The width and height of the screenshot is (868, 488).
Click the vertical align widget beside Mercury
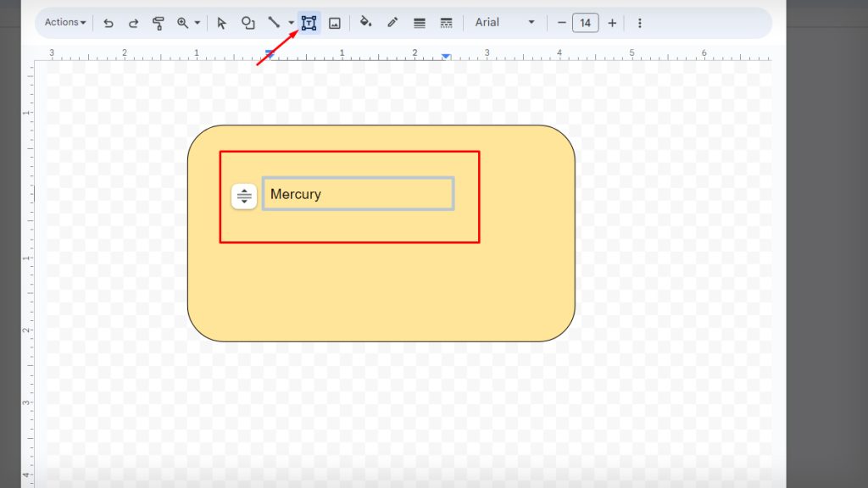pos(243,196)
